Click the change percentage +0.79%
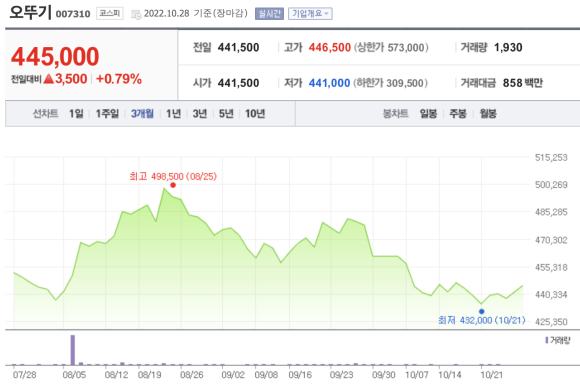This screenshot has width=580, height=392. tap(119, 79)
